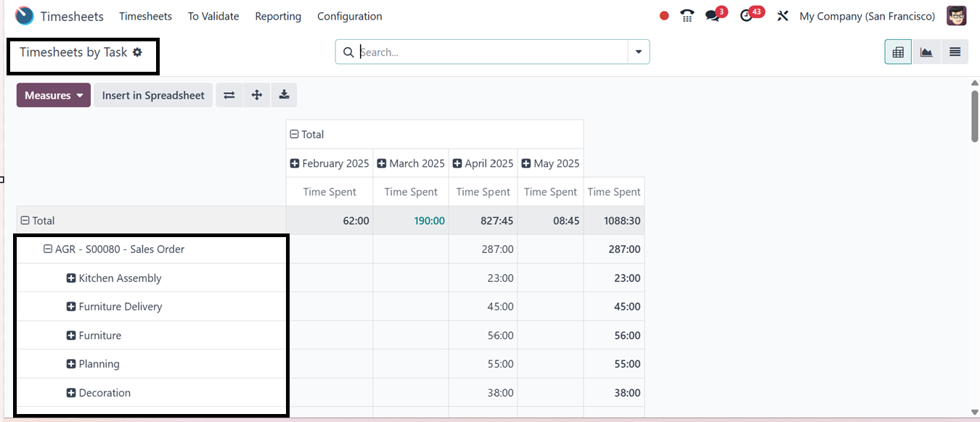980x422 pixels.
Task: Open the gear beside Timesheets by Task
Action: coord(137,52)
